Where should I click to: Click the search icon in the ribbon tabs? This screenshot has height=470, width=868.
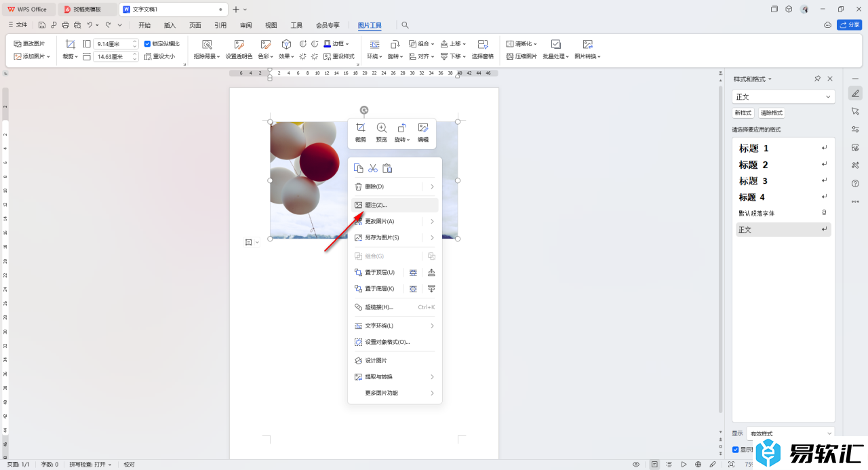tap(406, 25)
